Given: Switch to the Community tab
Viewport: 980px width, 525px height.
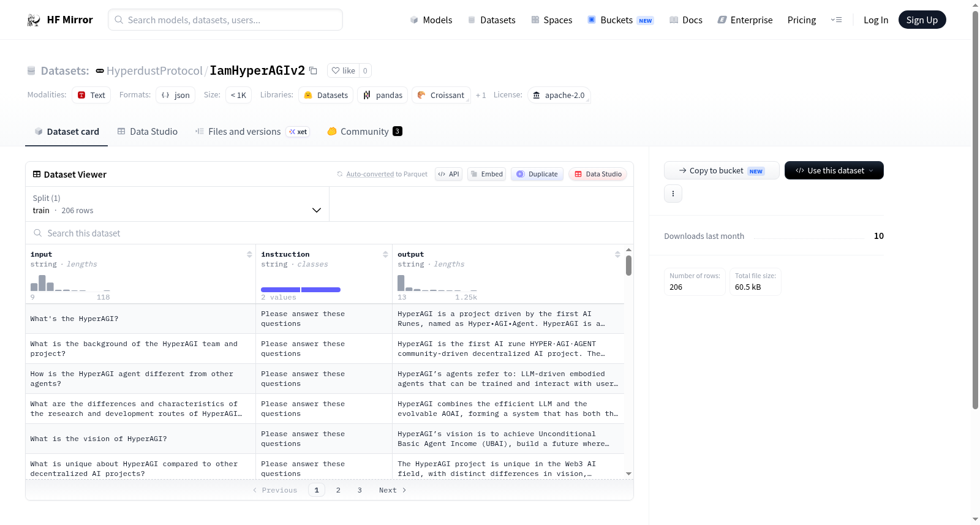Looking at the screenshot, I should coord(364,132).
